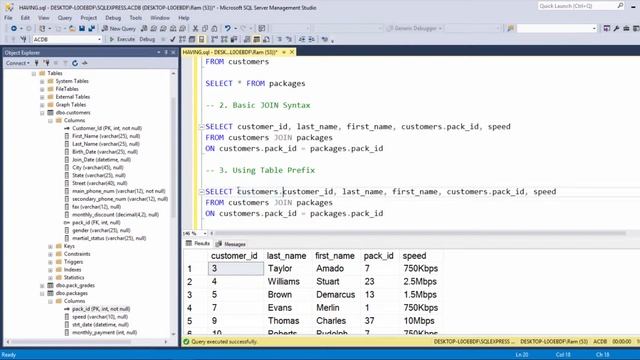Click the Find in Files icon beside search box
Viewport: 640px width, 360px height.
click(510, 28)
